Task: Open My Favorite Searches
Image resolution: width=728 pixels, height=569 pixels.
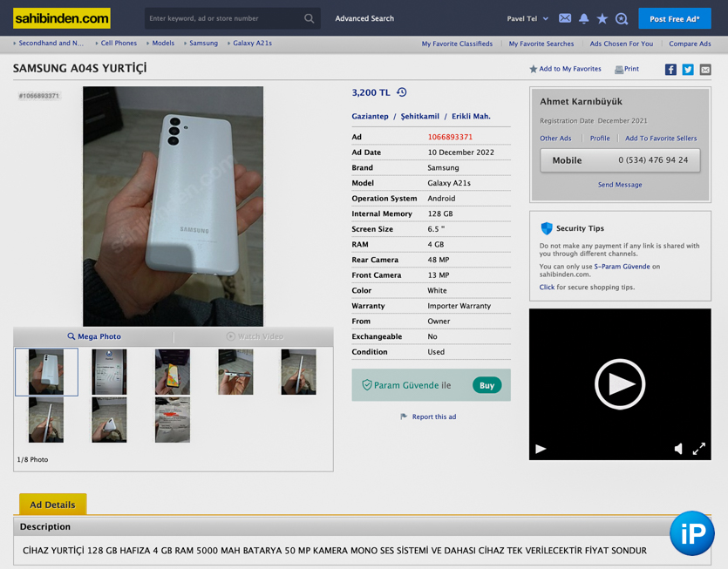Action: click(x=541, y=44)
